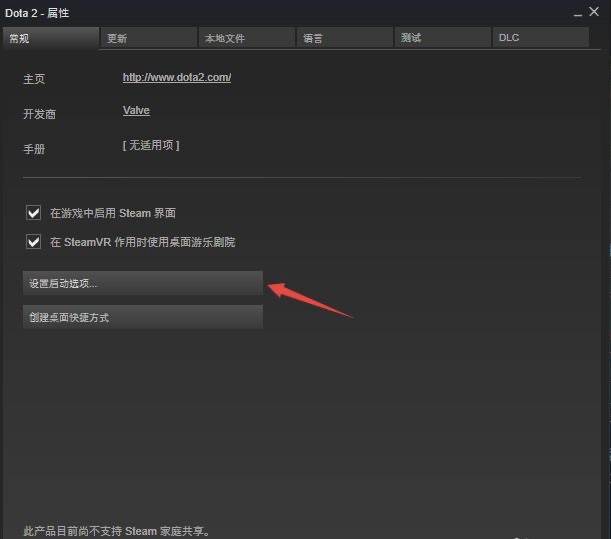The image size is (611, 539).
Task: Click the 主页 label
Action: pyautogui.click(x=34, y=79)
